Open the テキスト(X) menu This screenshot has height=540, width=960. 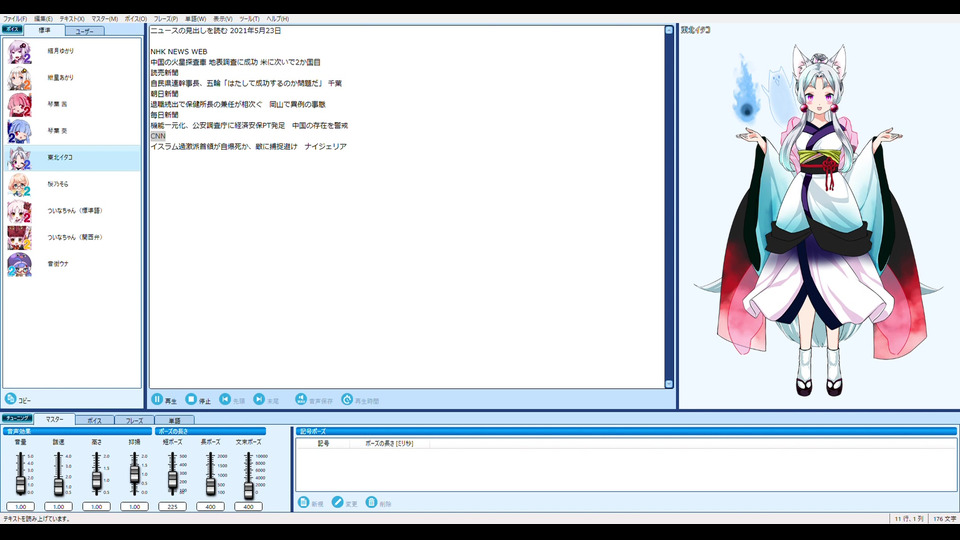pos(72,19)
